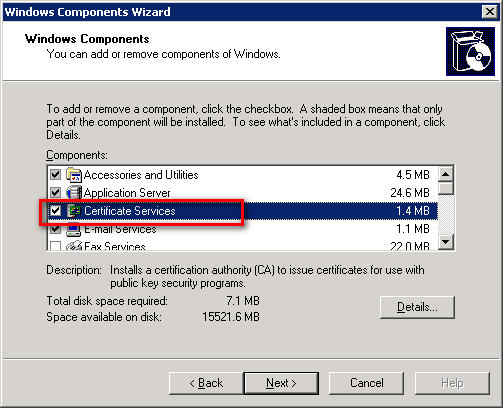Click the 1.4 MB size value
The width and height of the screenshot is (503, 408).
pos(413,211)
